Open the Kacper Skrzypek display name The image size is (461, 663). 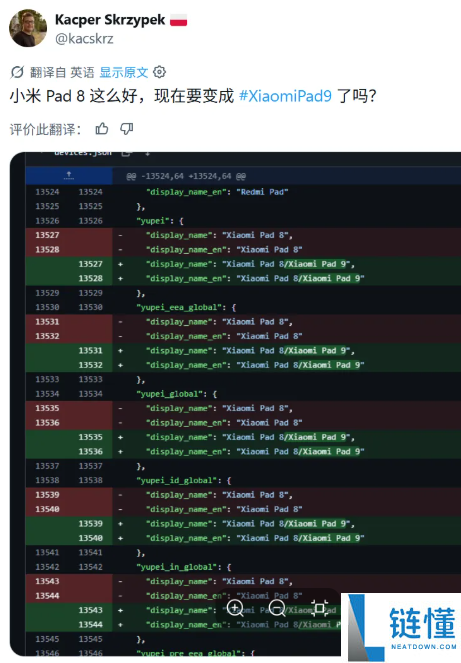point(110,19)
